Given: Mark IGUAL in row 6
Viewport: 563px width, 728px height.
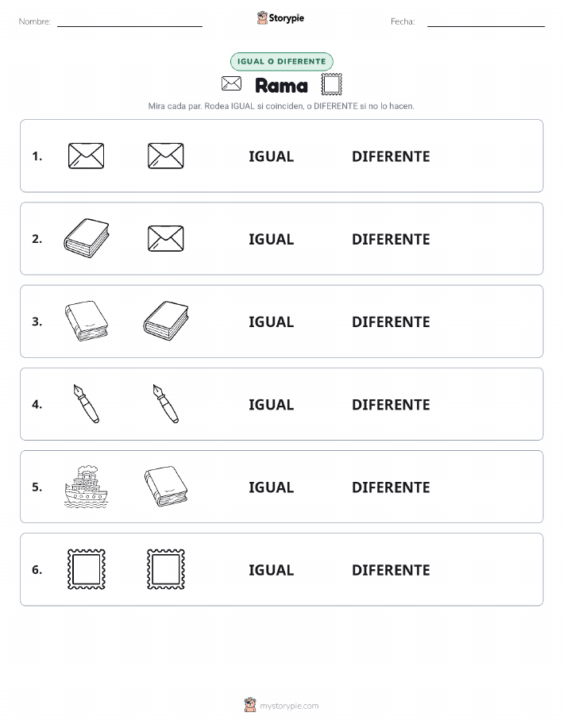Looking at the screenshot, I should tap(272, 570).
